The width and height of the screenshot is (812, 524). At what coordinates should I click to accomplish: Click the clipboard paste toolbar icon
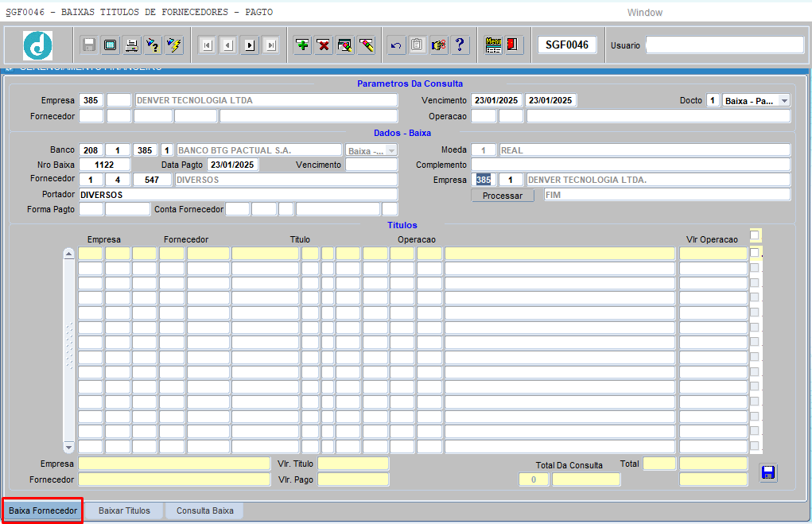(418, 45)
